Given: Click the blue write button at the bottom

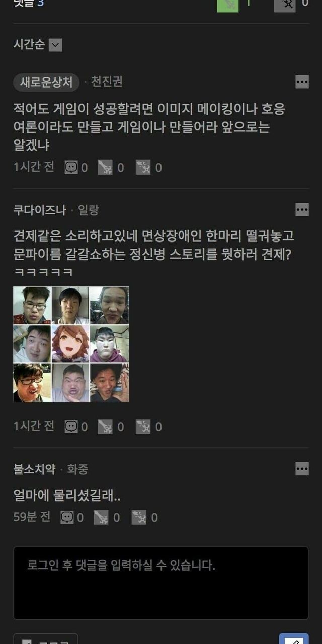Looking at the screenshot, I should click(x=294, y=639).
